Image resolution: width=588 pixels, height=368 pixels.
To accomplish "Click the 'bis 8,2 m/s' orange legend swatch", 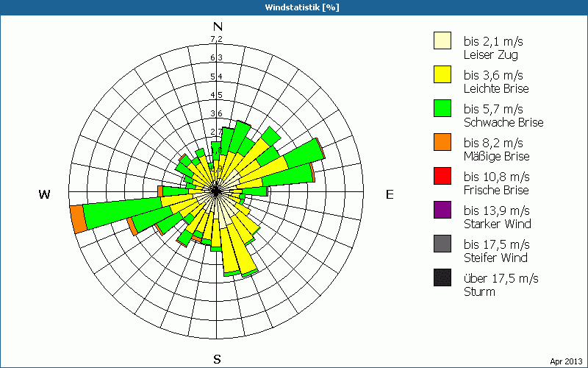I will (x=442, y=142).
